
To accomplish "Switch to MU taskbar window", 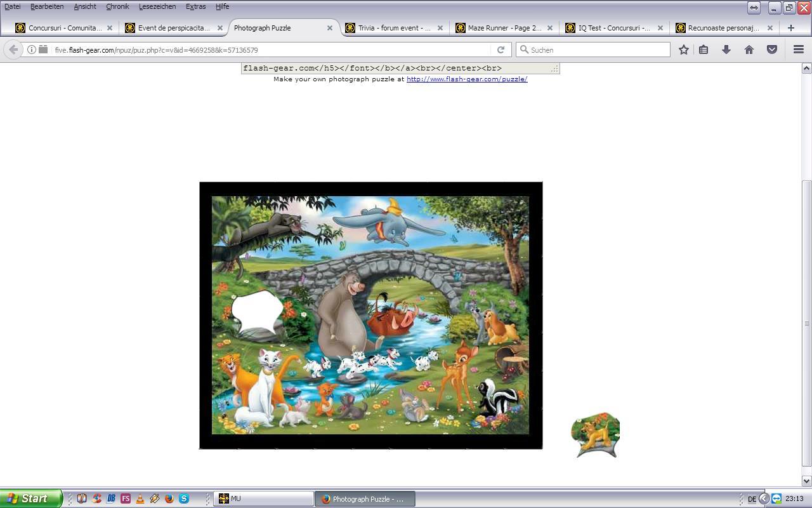I will (264, 499).
